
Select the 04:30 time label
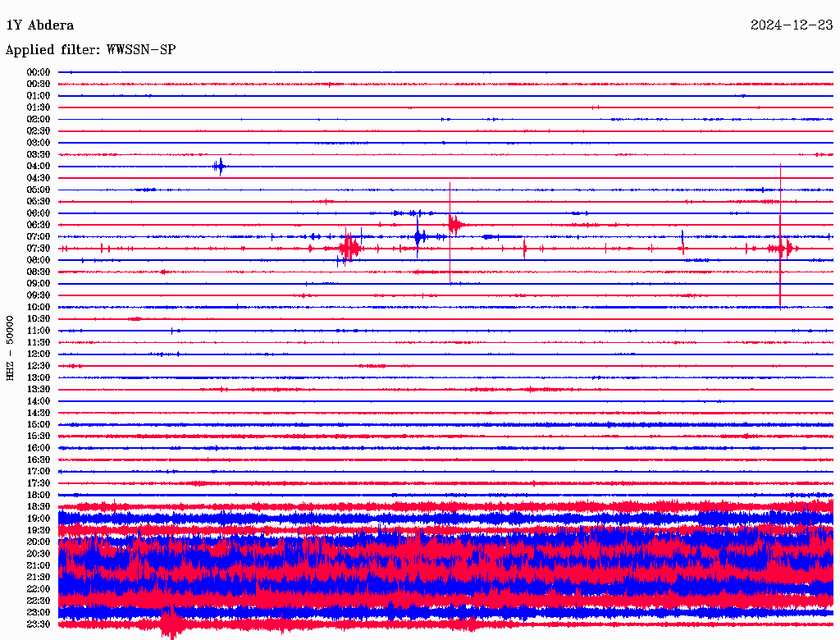39,178
